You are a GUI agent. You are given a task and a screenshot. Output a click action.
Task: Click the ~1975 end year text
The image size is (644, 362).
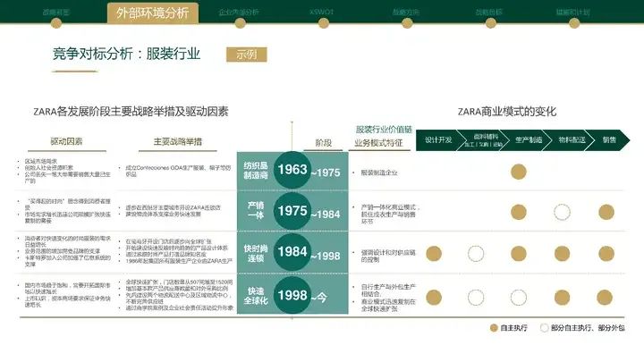click(x=326, y=173)
